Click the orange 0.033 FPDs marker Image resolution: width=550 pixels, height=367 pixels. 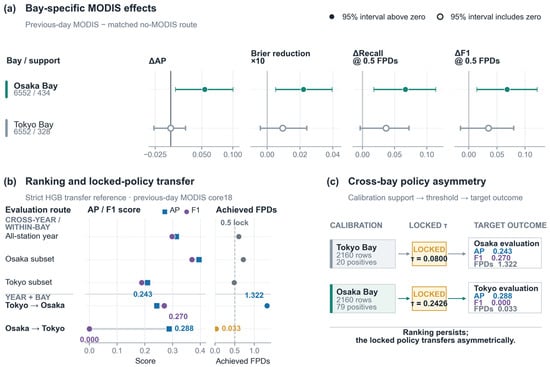point(216,329)
